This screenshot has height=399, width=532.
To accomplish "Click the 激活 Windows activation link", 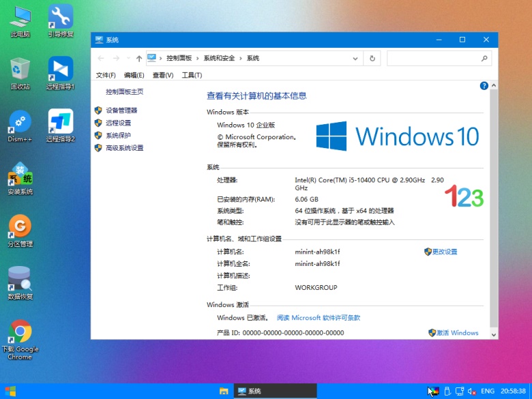I will click(457, 333).
